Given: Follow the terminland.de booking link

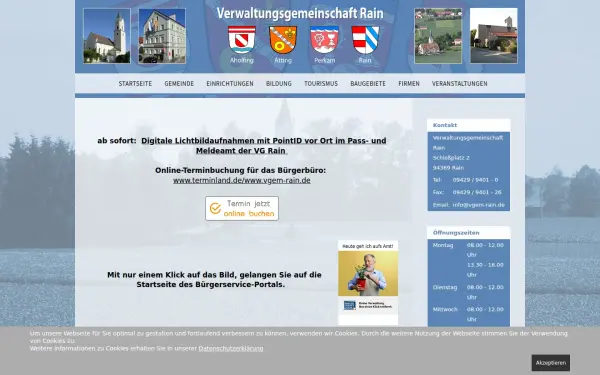Looking at the screenshot, I should (x=241, y=180).
